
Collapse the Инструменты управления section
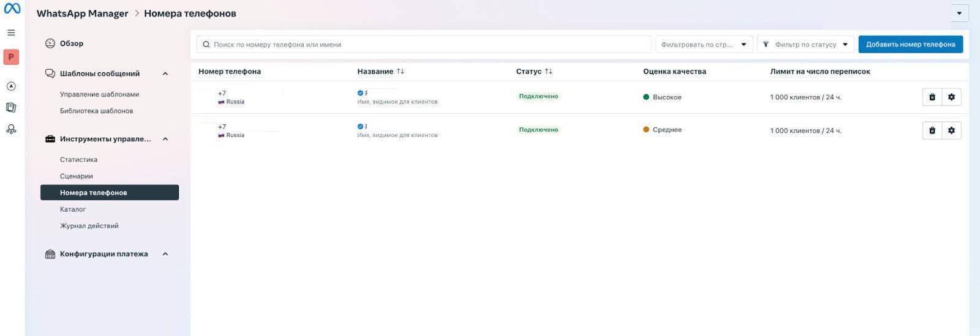tap(165, 139)
